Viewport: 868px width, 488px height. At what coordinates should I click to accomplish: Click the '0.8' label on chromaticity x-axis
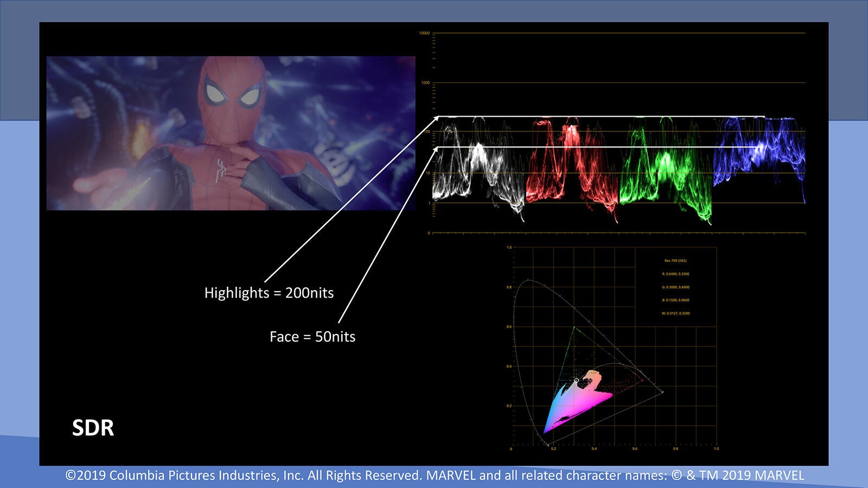675,448
